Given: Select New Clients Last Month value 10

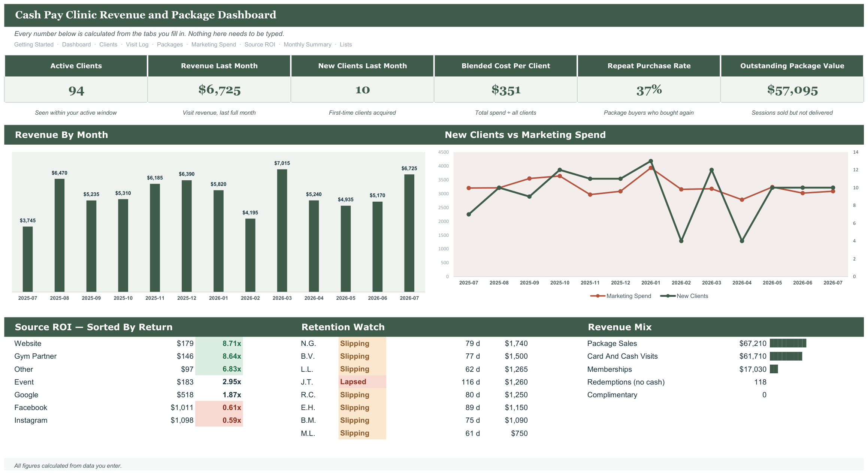Looking at the screenshot, I should 362,90.
